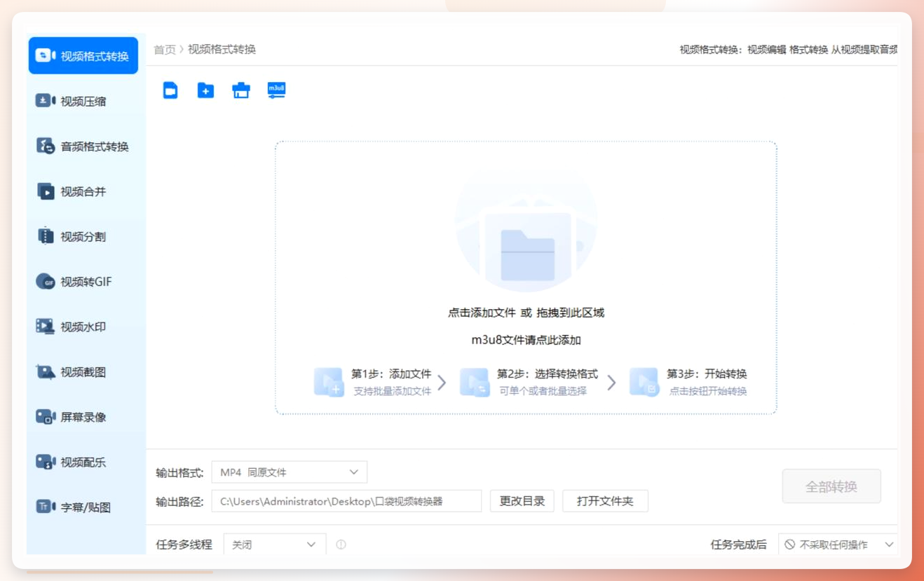Click the 第3步：开始转换 step icon
Screen dimensions: 924x581
(x=644, y=382)
